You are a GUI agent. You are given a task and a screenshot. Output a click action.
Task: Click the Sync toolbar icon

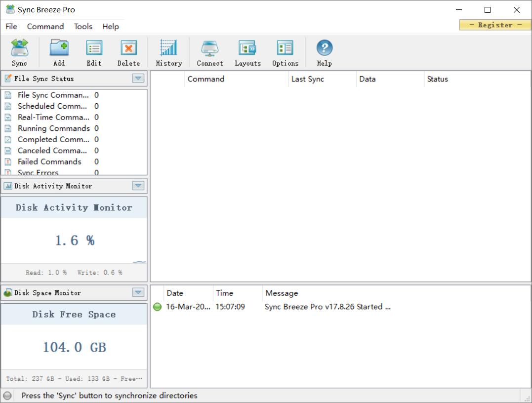(x=19, y=52)
